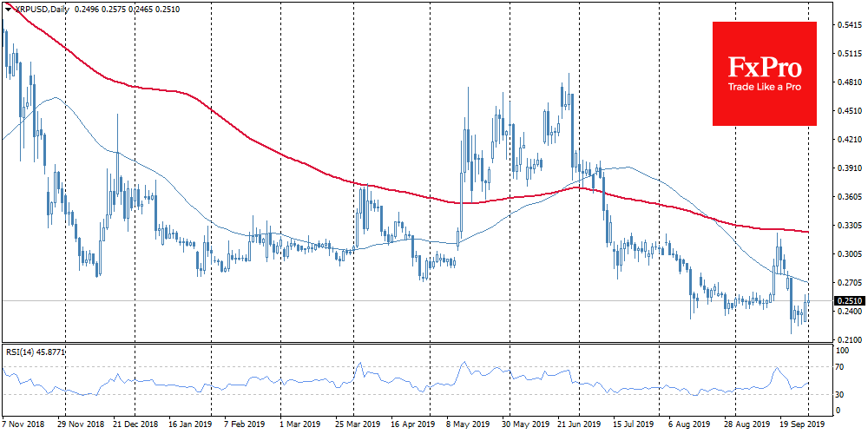Click the RSI 30 level label
The width and height of the screenshot is (868, 434).
click(839, 395)
